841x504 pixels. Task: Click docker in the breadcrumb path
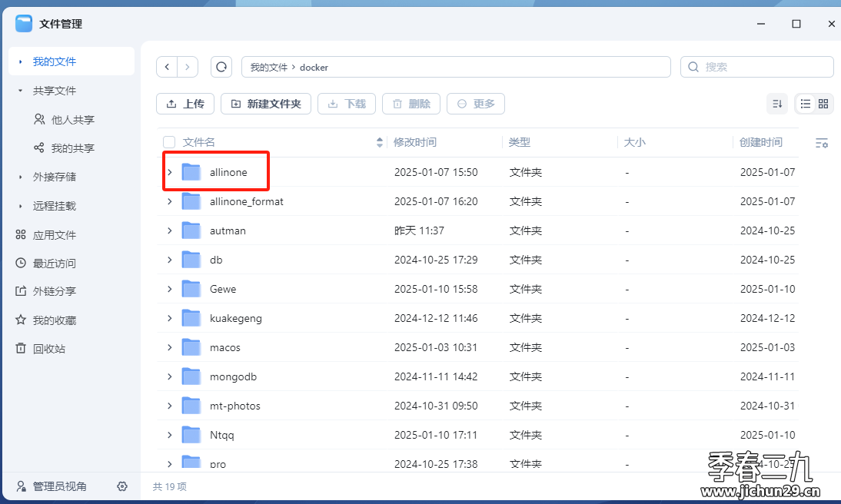click(314, 68)
